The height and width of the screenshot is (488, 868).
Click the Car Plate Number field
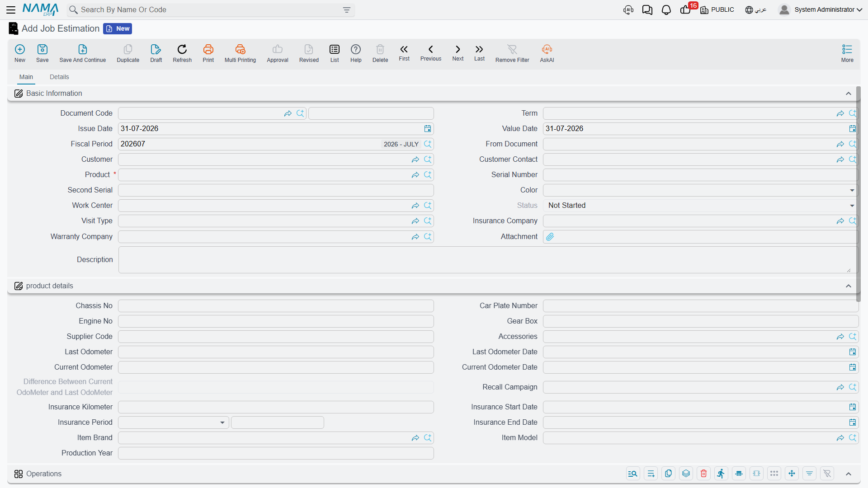pyautogui.click(x=700, y=306)
